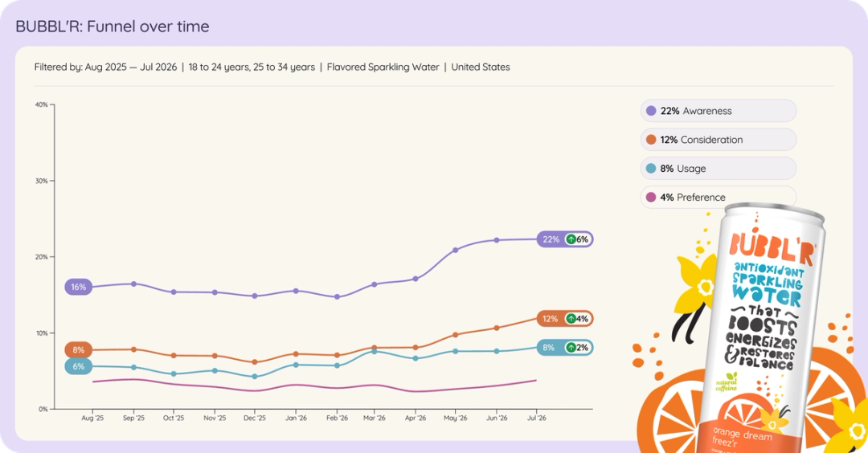
Task: Click the 10% y-axis label
Action: (x=42, y=333)
